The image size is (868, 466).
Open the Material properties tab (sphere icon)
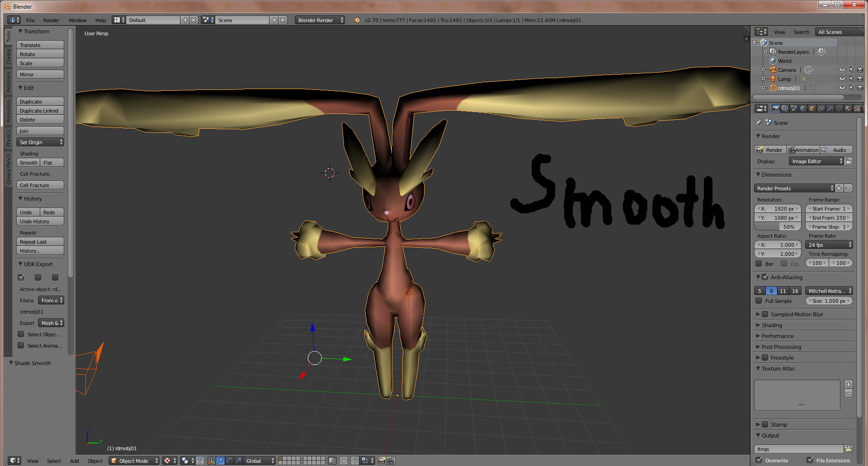[x=848, y=108]
